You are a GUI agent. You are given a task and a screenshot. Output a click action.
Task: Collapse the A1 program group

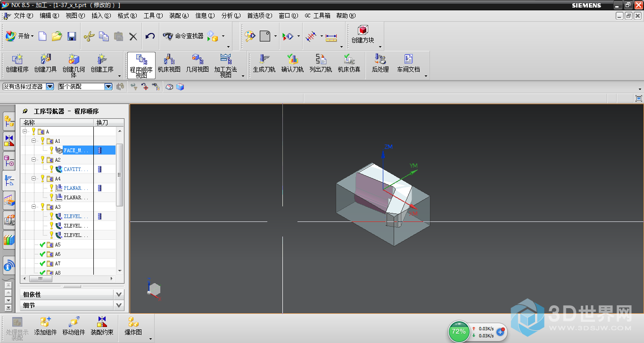(34, 141)
